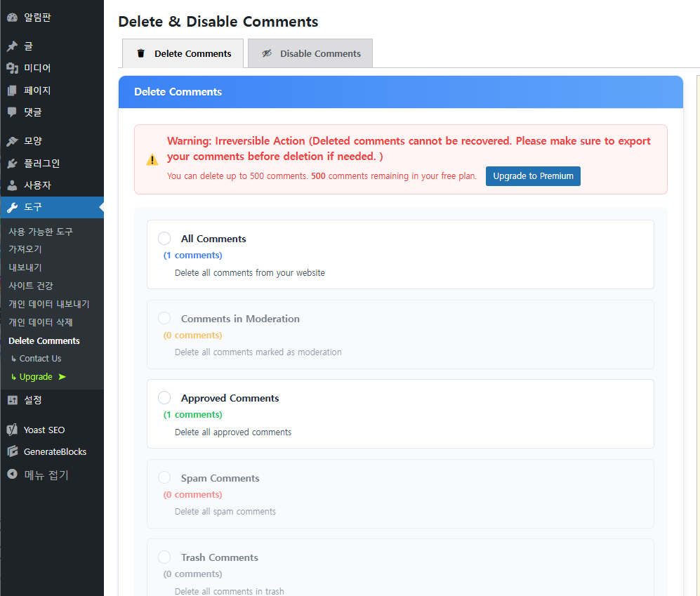This screenshot has width=700, height=596.
Task: Open the 플러그인 menu item
Action: pos(52,164)
